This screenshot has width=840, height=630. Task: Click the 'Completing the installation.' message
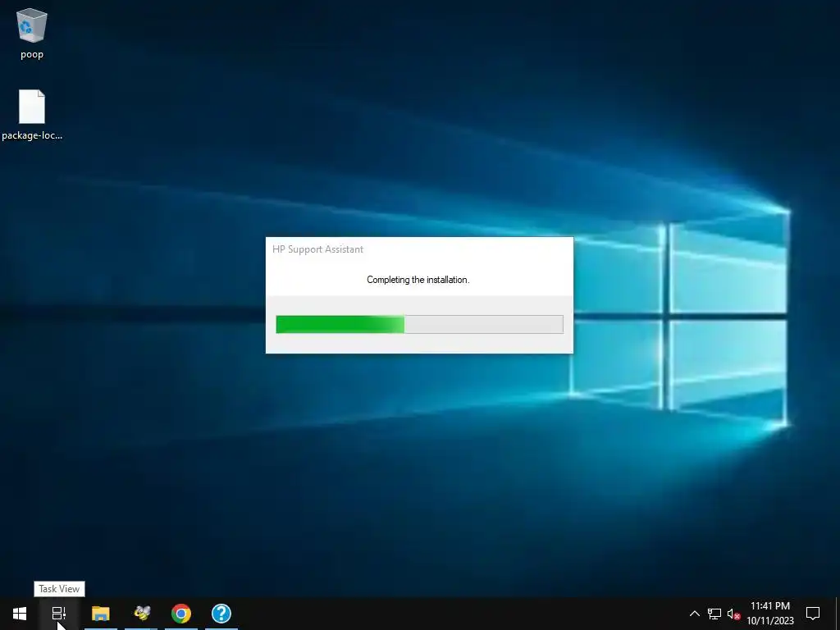coord(418,280)
